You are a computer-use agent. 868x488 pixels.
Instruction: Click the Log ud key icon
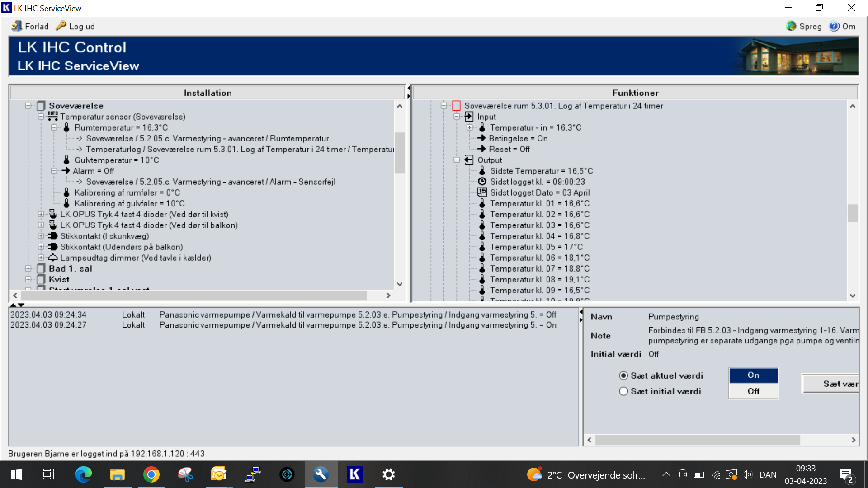(61, 26)
